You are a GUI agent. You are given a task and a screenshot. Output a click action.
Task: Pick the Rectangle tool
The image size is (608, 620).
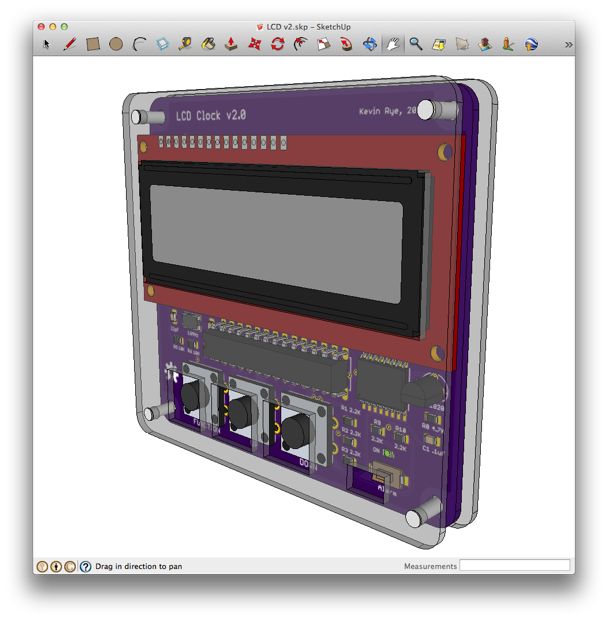pyautogui.click(x=93, y=44)
